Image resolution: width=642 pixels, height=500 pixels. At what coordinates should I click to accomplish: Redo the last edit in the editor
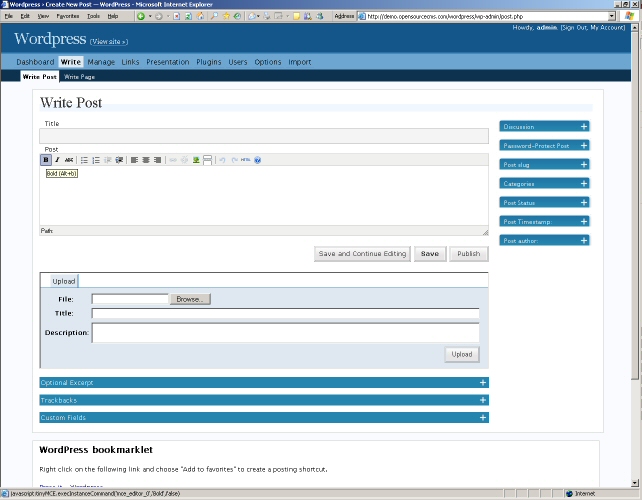click(x=234, y=160)
